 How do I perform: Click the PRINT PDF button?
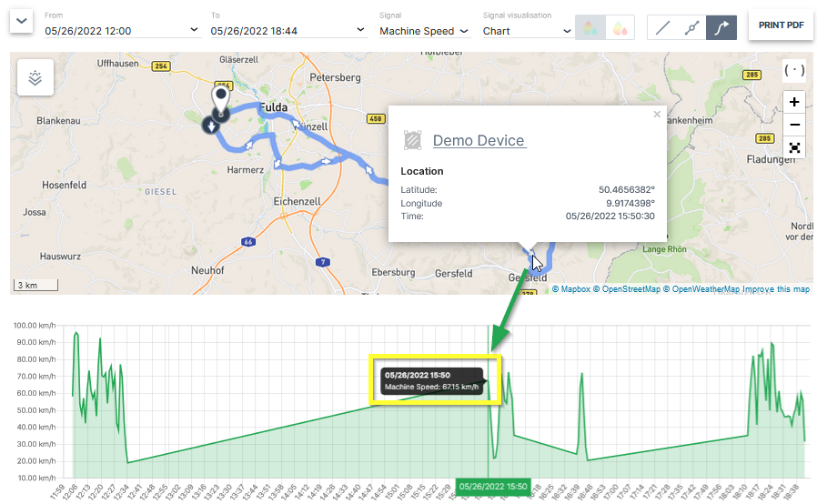pos(781,25)
